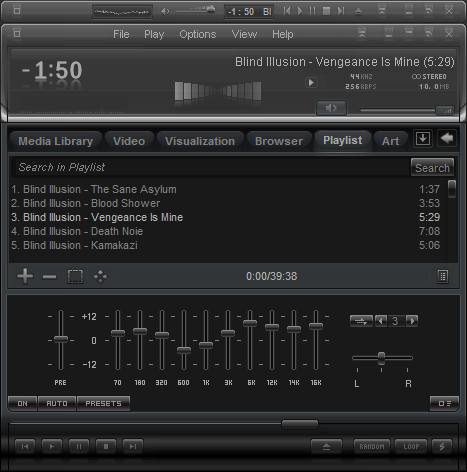Open the Options menu

[198, 34]
